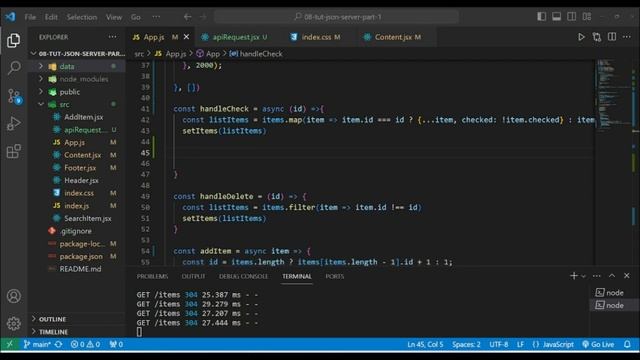Open the overflow menu ellipsis in menu bar
640x360 pixels.
pyautogui.click(x=156, y=17)
